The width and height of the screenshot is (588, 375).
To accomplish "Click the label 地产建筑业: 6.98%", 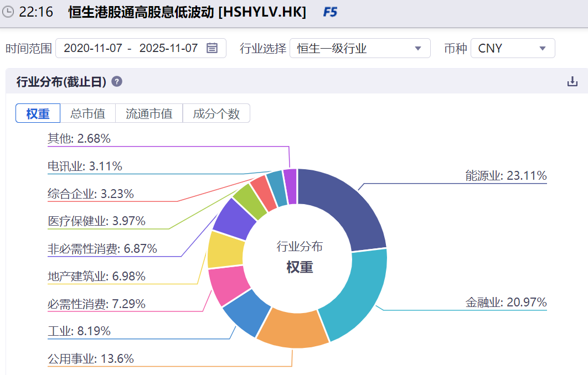I will pos(96,276).
